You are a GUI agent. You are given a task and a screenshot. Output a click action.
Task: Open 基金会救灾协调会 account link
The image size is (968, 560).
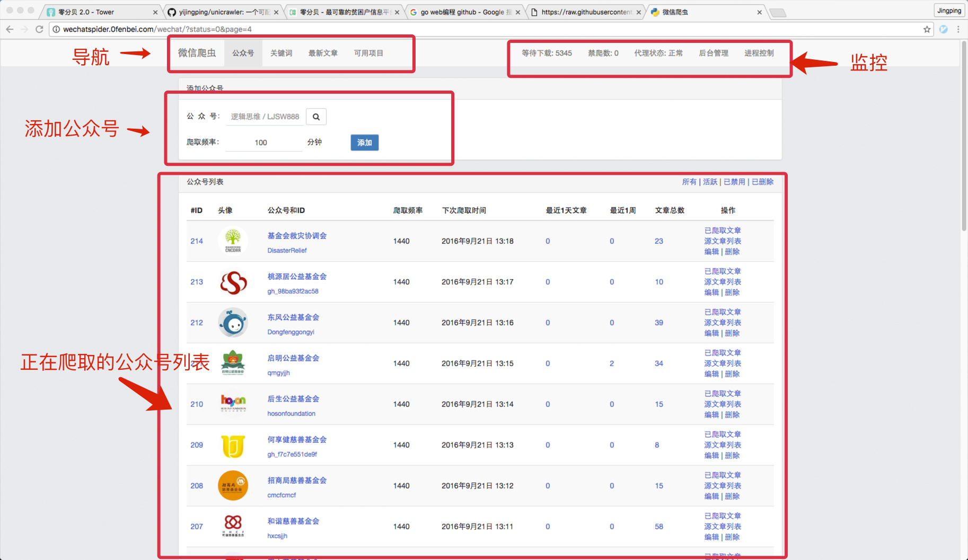click(297, 236)
